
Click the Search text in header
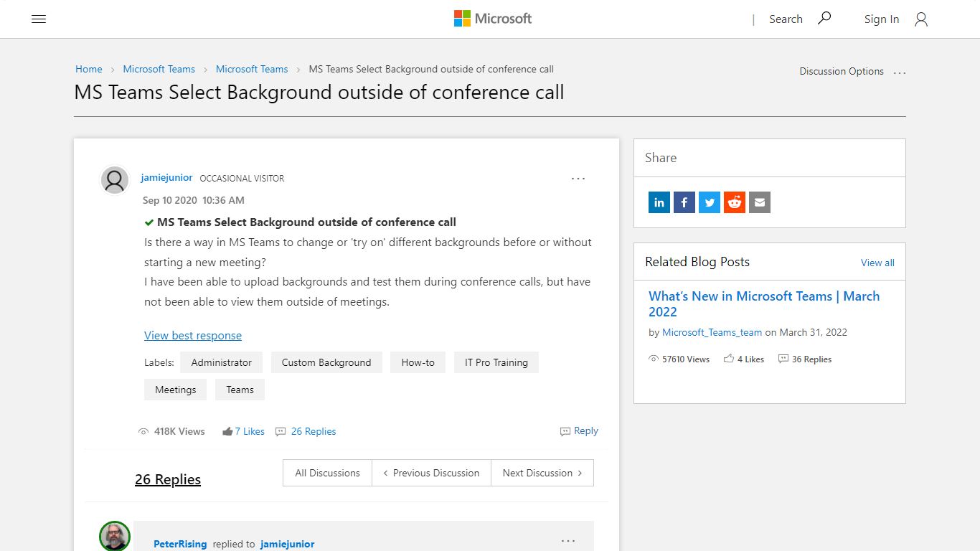click(x=786, y=19)
